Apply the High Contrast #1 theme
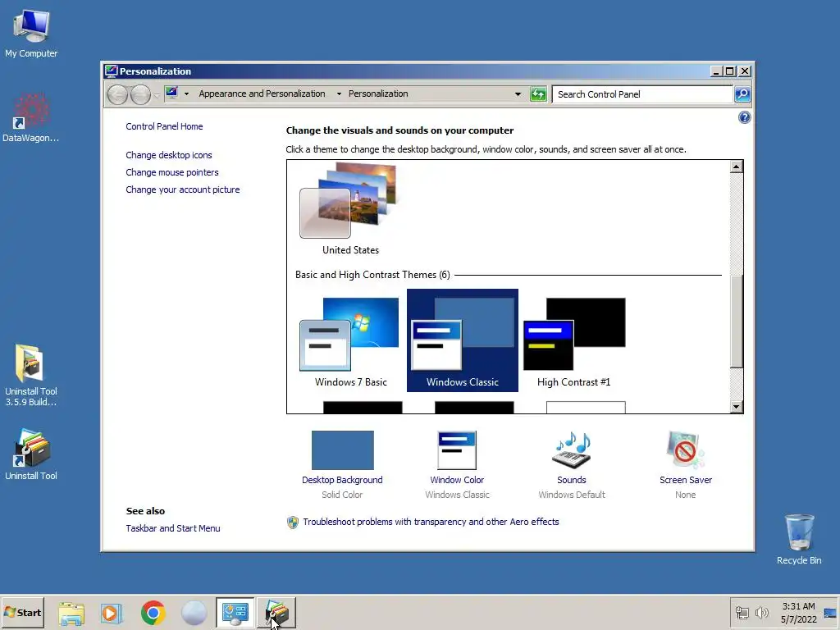The width and height of the screenshot is (840, 630). (573, 341)
